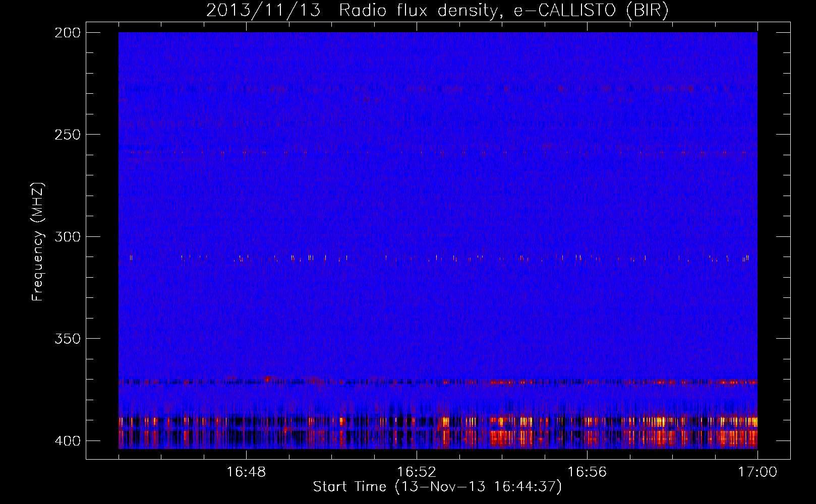
Task: Click the 'Start Time (13-Nov-13 16:44:37)' axis label
Action: point(437,487)
